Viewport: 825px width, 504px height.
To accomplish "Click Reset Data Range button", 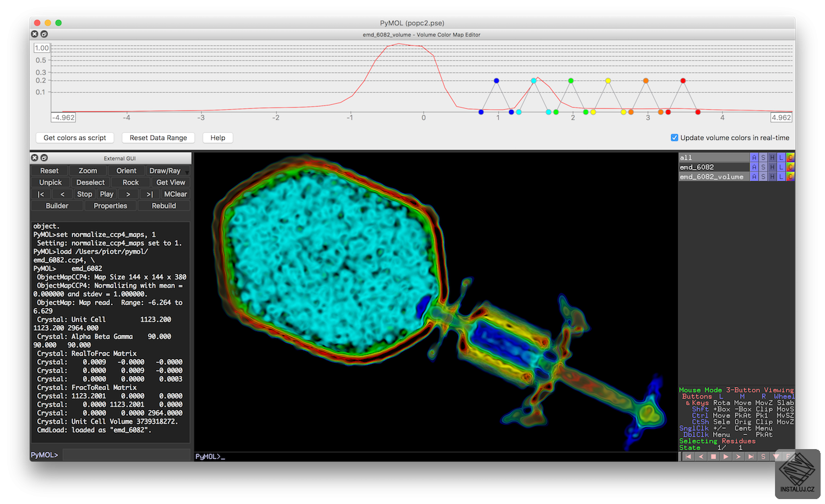I will [158, 138].
